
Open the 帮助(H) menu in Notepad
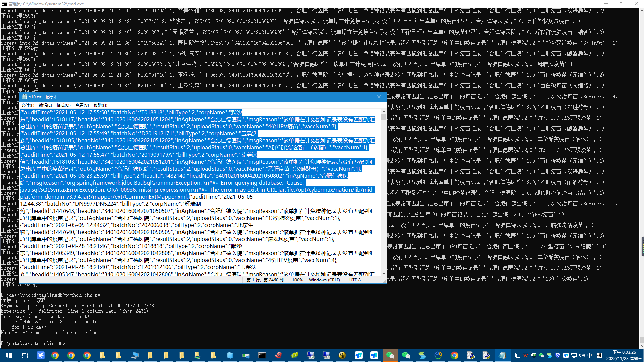coord(100,105)
